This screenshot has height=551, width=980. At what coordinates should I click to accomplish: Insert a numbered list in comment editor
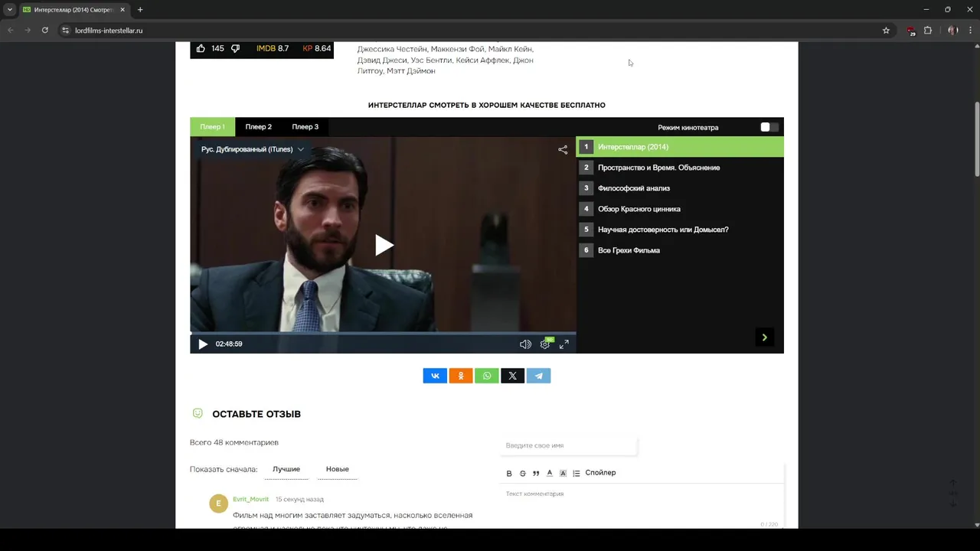(577, 473)
